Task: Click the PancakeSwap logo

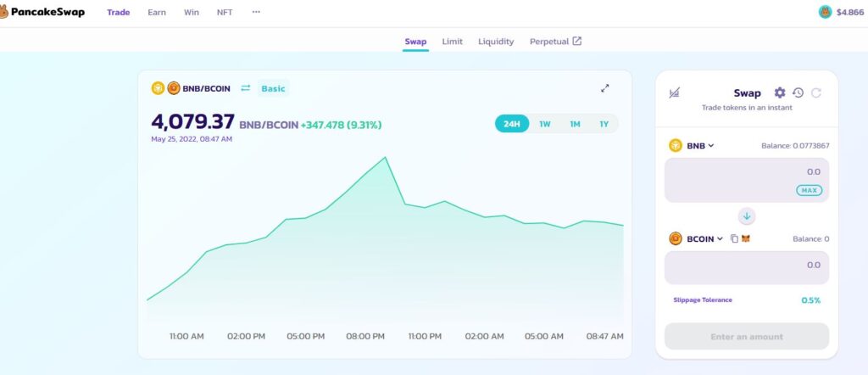Action: tap(42, 12)
